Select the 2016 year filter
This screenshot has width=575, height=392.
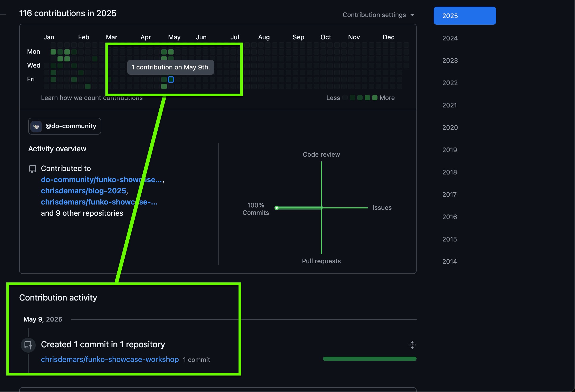point(450,217)
